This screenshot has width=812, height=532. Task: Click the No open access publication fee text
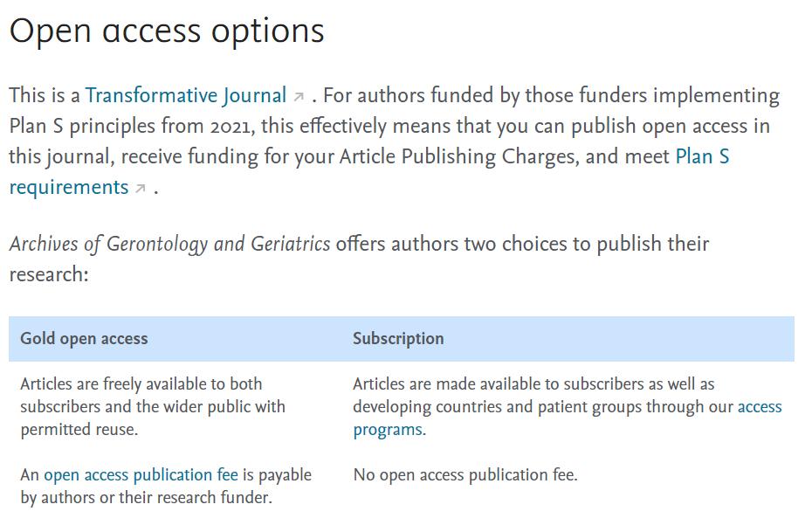(x=465, y=475)
